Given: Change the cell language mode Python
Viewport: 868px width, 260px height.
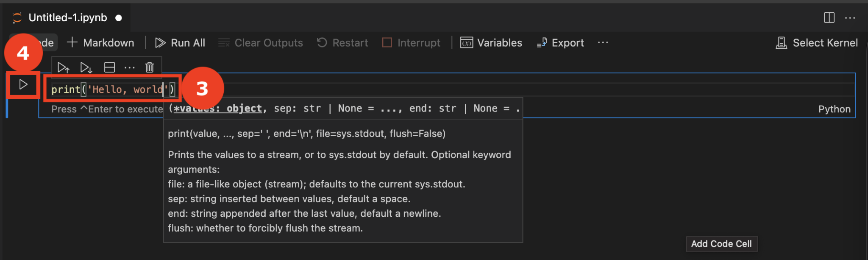Looking at the screenshot, I should point(834,109).
